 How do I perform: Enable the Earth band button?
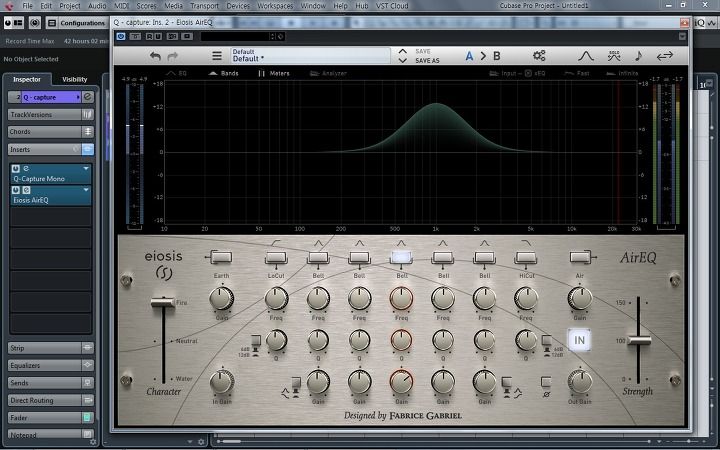(221, 258)
